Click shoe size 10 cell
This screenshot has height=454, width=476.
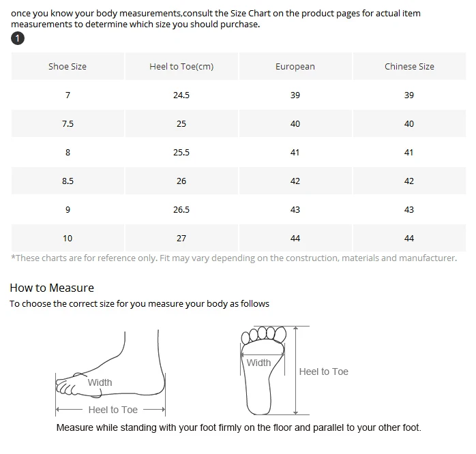tap(68, 238)
